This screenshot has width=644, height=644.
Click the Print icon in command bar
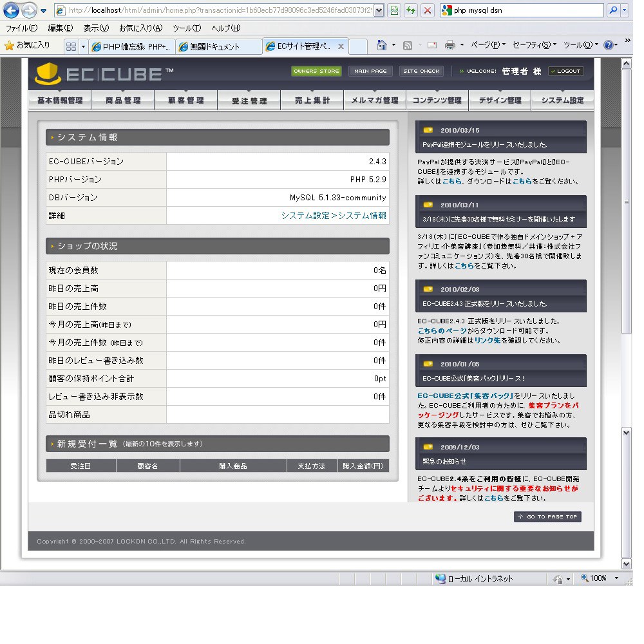[x=450, y=45]
